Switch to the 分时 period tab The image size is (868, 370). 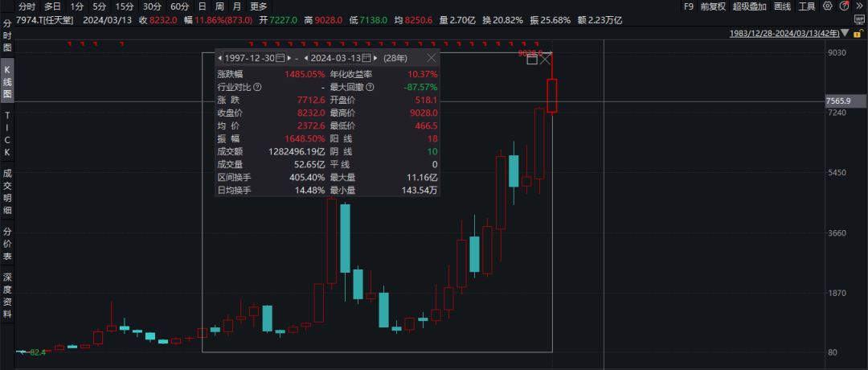27,6
